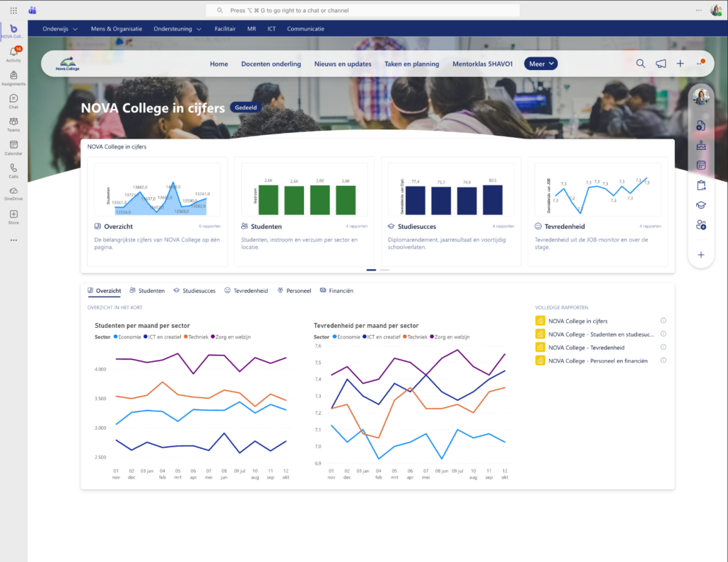Open the profile picture in right toolbar
This screenshot has height=562, width=728.
pos(701,97)
